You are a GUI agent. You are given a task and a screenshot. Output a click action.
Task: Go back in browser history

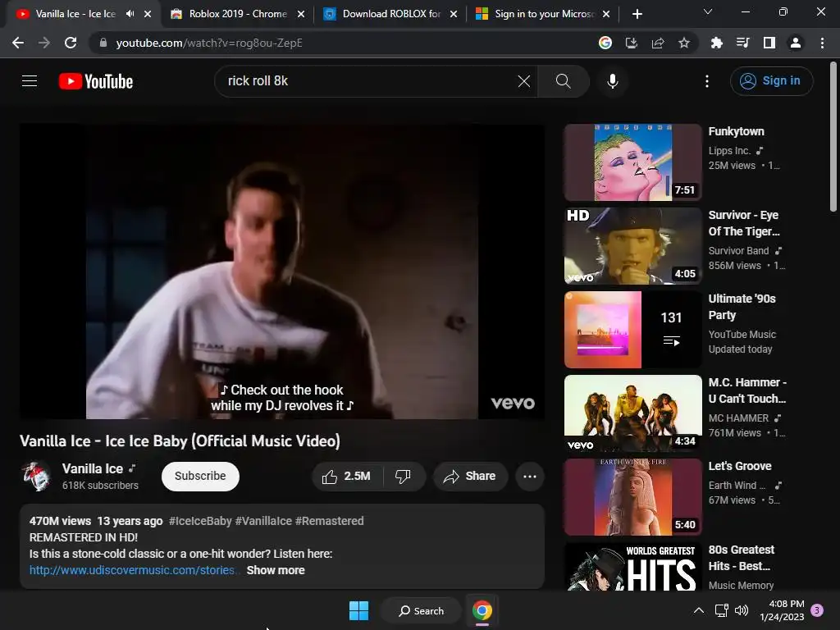(18, 43)
